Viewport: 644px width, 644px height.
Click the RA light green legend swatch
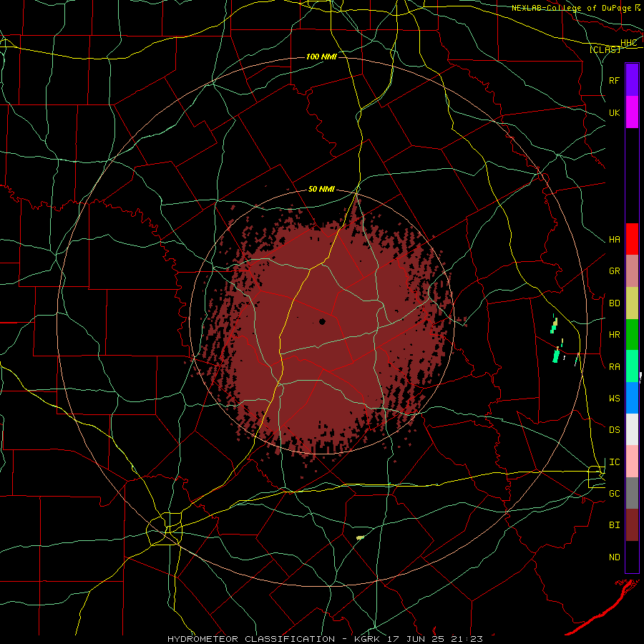(632, 366)
